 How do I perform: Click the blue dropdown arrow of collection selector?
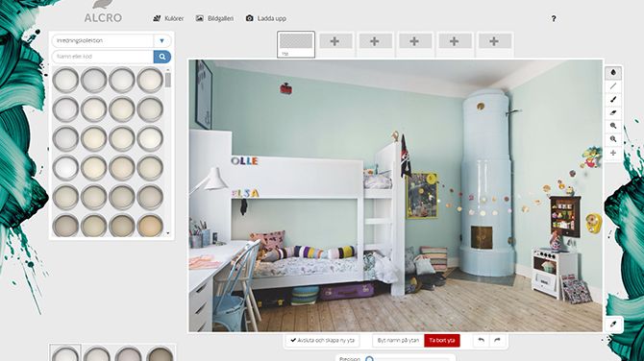pyautogui.click(x=161, y=40)
